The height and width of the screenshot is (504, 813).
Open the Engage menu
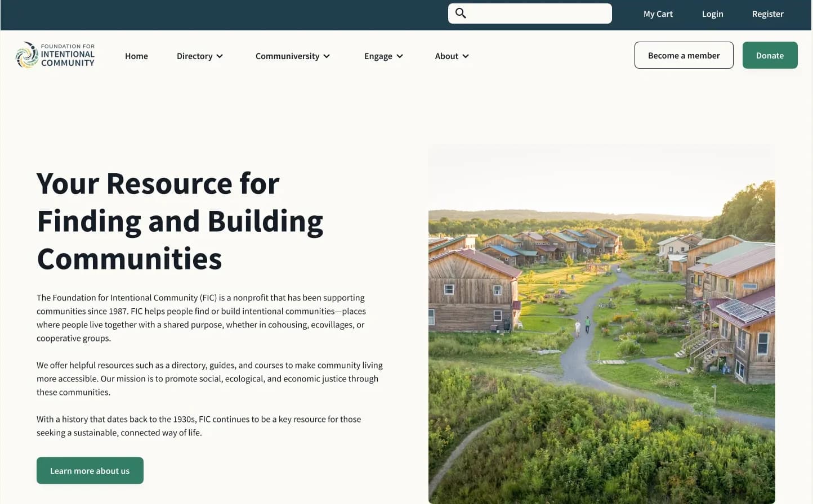click(378, 56)
